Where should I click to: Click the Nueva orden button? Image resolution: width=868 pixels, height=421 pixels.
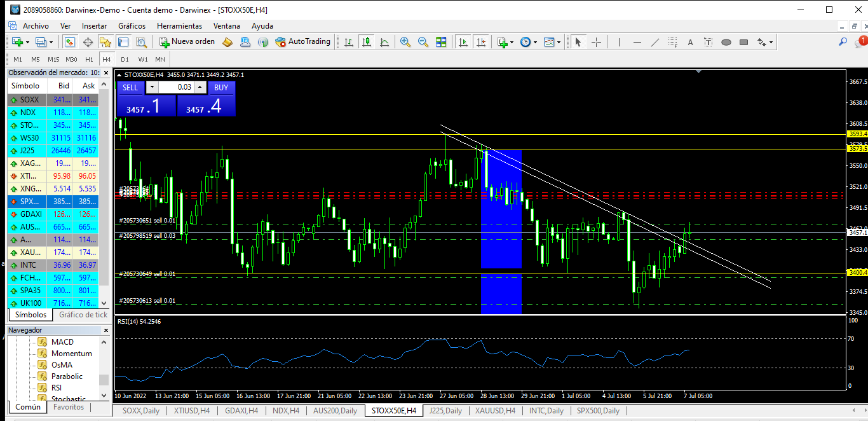187,42
